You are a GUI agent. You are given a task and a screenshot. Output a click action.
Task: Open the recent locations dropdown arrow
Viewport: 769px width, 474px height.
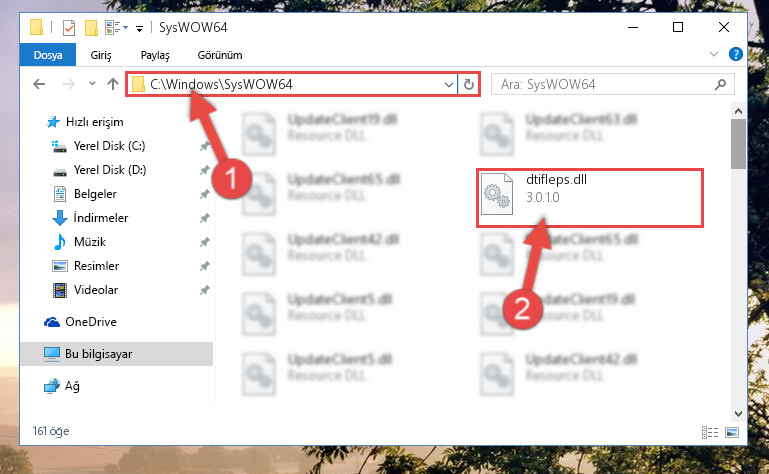click(x=92, y=84)
